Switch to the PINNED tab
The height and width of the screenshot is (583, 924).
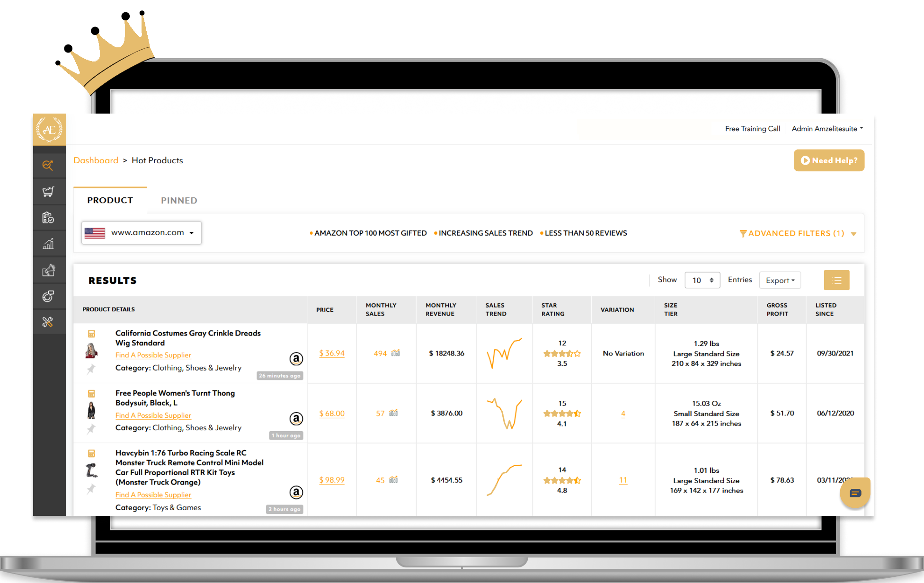179,201
